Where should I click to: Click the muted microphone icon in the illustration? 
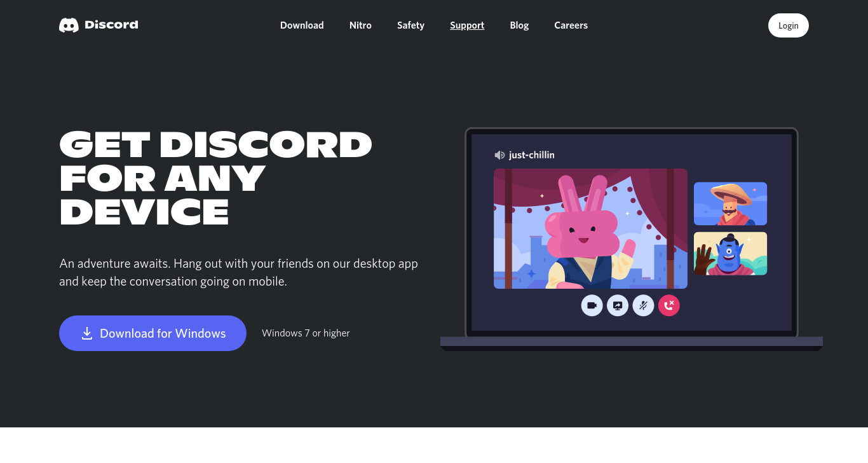tap(643, 305)
